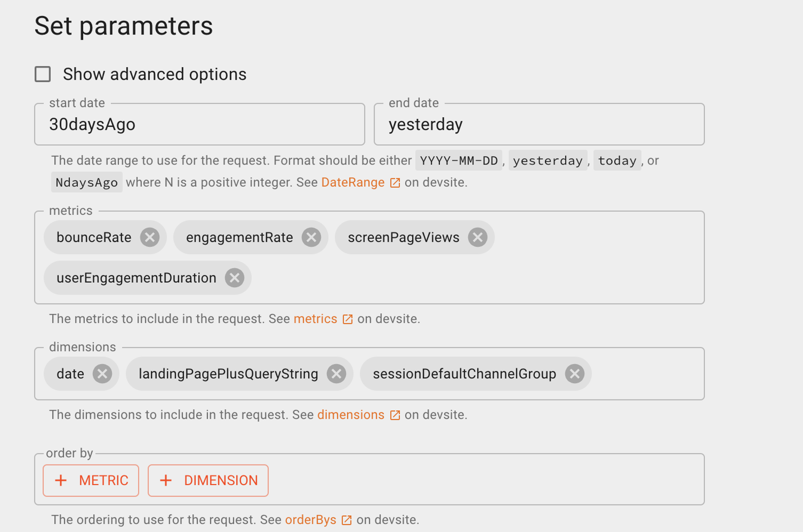Add a METRIC to order by

coord(91,480)
